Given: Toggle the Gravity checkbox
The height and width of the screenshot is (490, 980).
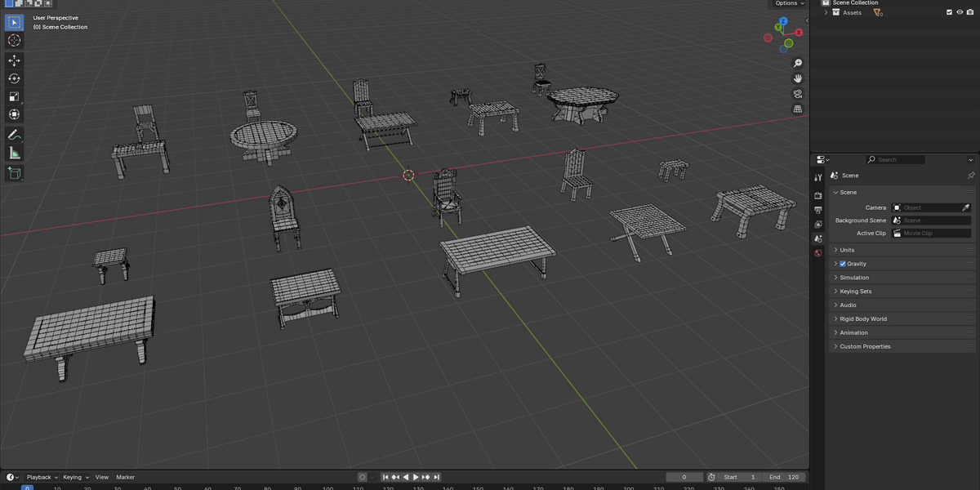Looking at the screenshot, I should pyautogui.click(x=843, y=264).
